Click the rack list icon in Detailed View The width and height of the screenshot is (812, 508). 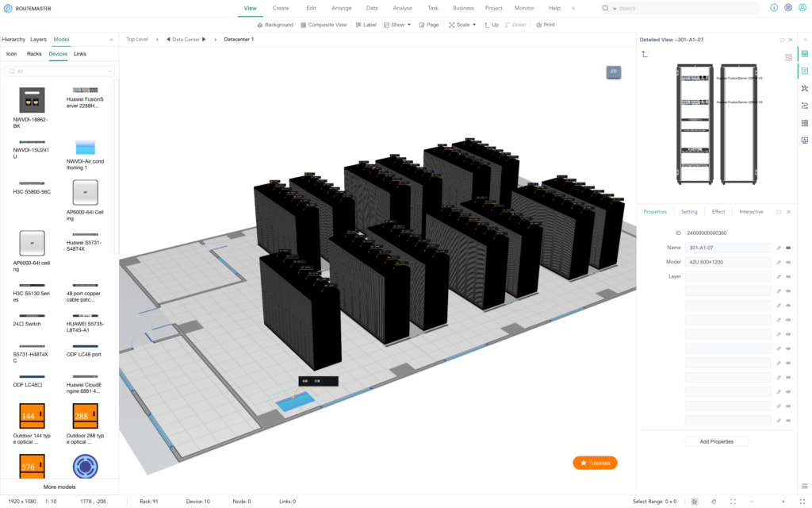pos(788,57)
